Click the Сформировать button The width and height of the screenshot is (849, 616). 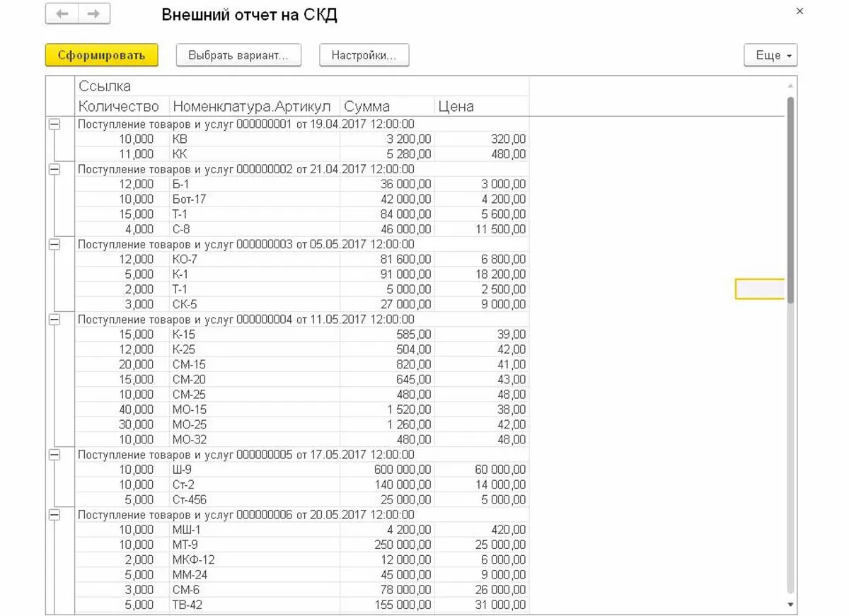point(101,55)
